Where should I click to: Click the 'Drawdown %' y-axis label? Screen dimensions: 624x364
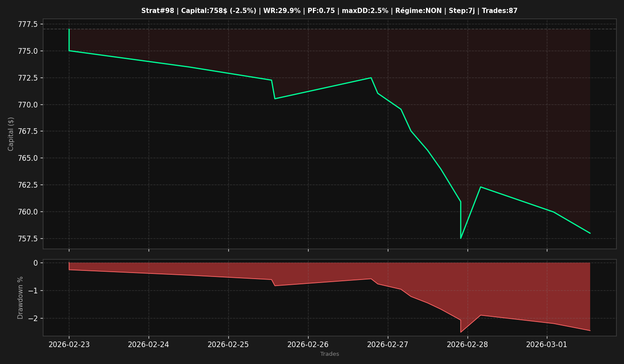(20, 298)
